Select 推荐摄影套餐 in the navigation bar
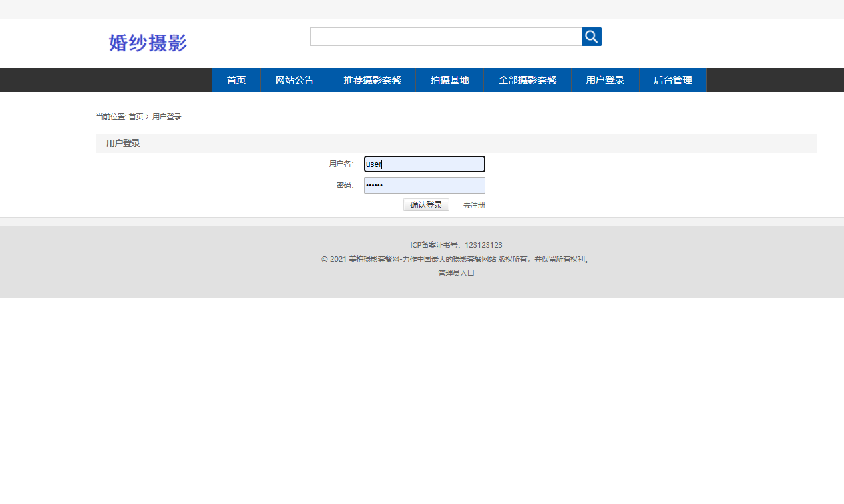 click(372, 79)
